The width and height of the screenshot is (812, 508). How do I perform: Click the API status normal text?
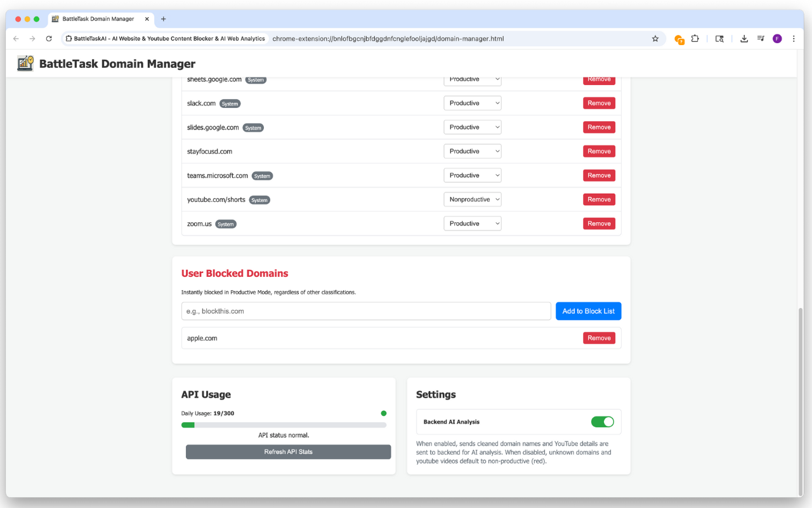pos(284,435)
